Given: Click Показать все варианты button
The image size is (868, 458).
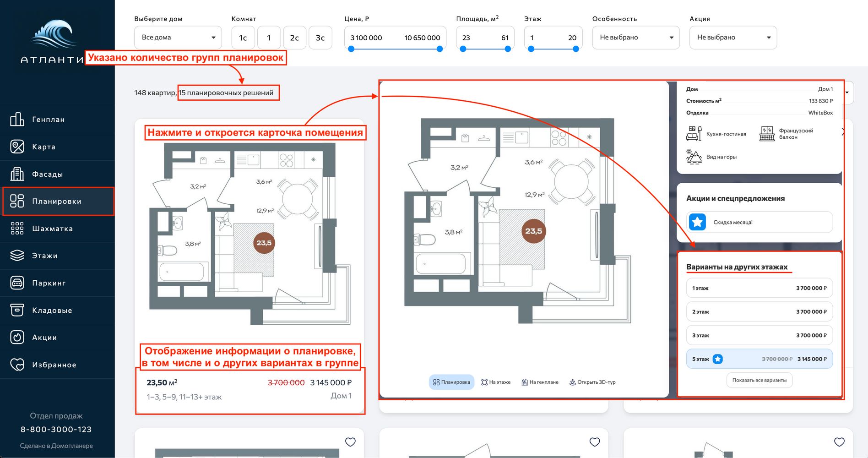Looking at the screenshot, I should [x=759, y=380].
